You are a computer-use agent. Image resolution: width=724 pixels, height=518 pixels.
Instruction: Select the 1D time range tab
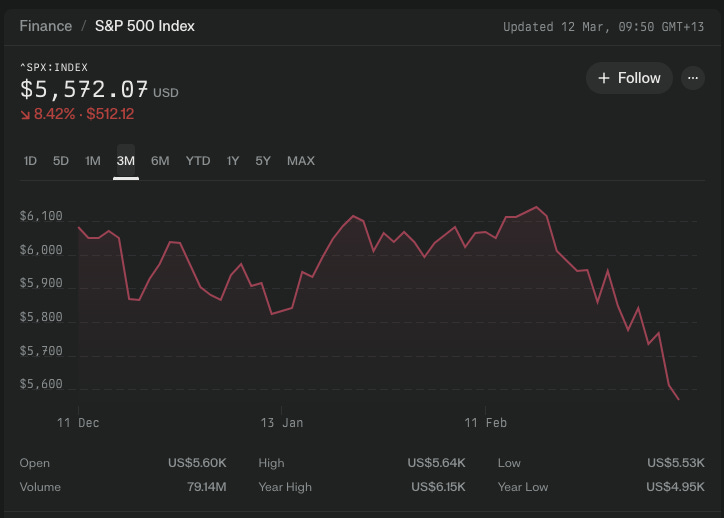click(30, 161)
